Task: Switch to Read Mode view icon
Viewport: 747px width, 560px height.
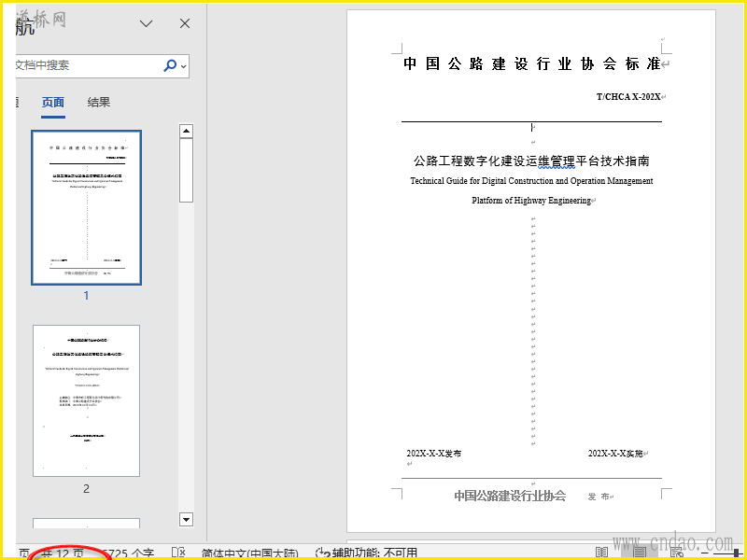Action: (x=602, y=553)
